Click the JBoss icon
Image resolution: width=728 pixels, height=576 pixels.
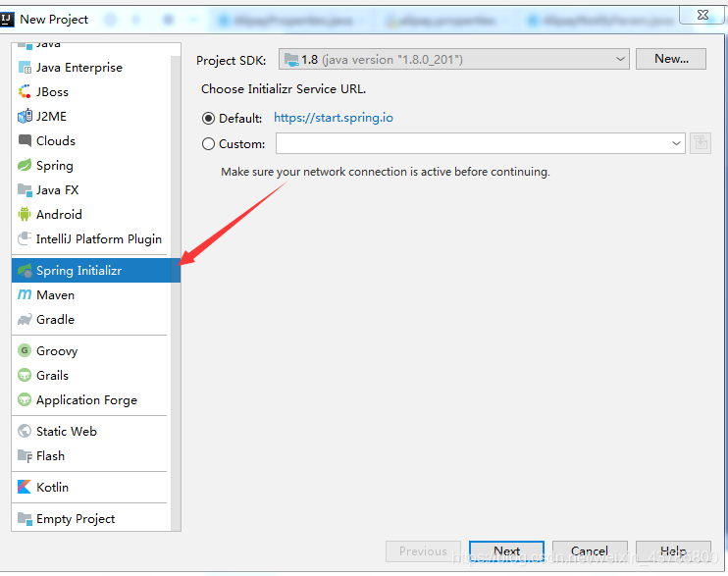coord(25,91)
